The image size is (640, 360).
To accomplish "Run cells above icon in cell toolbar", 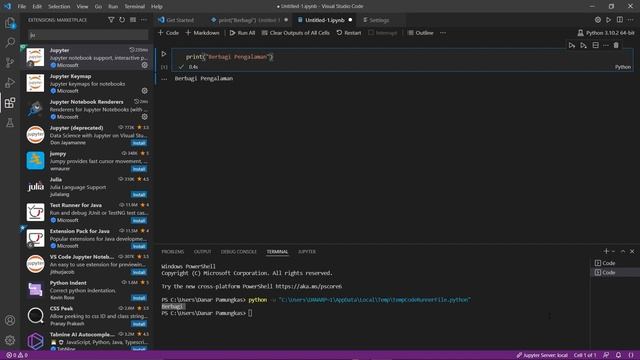I will pos(572,45).
